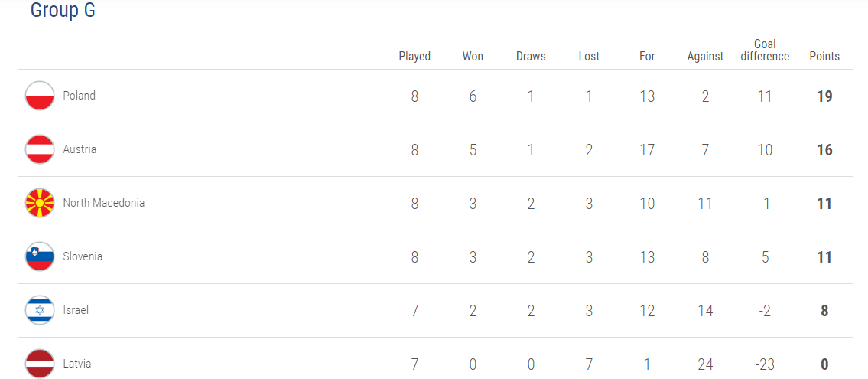Select the North Macedonia team name

104,203
